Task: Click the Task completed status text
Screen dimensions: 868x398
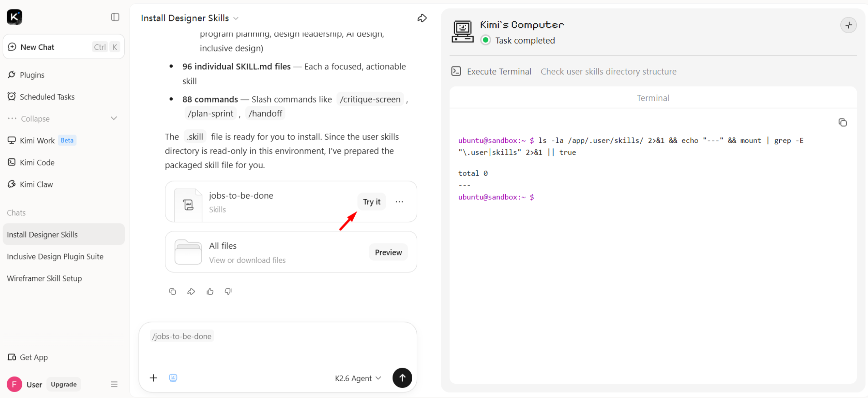Action: pyautogui.click(x=525, y=40)
